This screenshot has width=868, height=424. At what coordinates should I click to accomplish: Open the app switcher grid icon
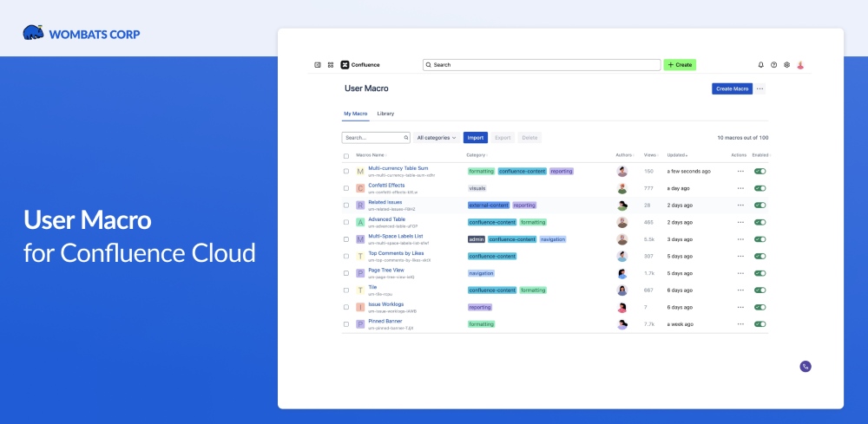pyautogui.click(x=331, y=65)
